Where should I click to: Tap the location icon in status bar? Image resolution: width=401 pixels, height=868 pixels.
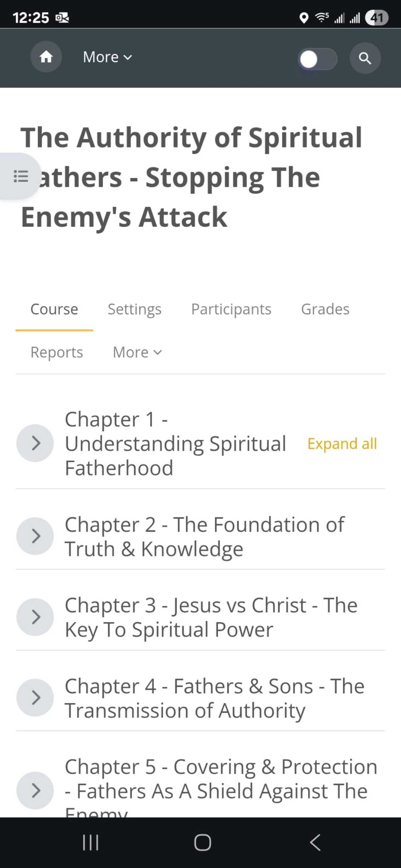click(303, 17)
